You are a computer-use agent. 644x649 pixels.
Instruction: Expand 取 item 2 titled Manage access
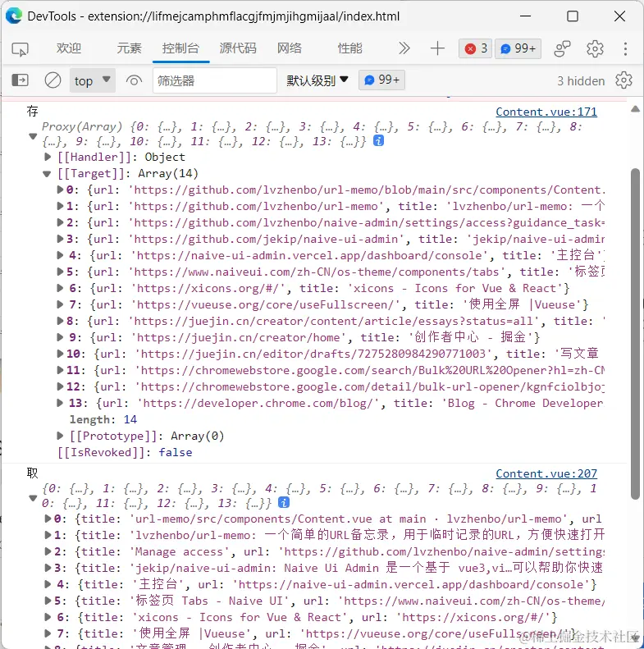(48, 551)
